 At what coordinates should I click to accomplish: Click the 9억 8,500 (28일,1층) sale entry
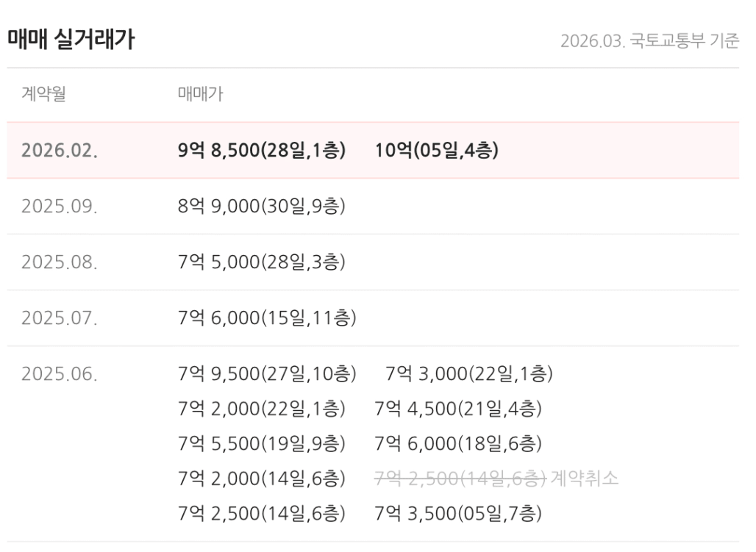pos(262,151)
